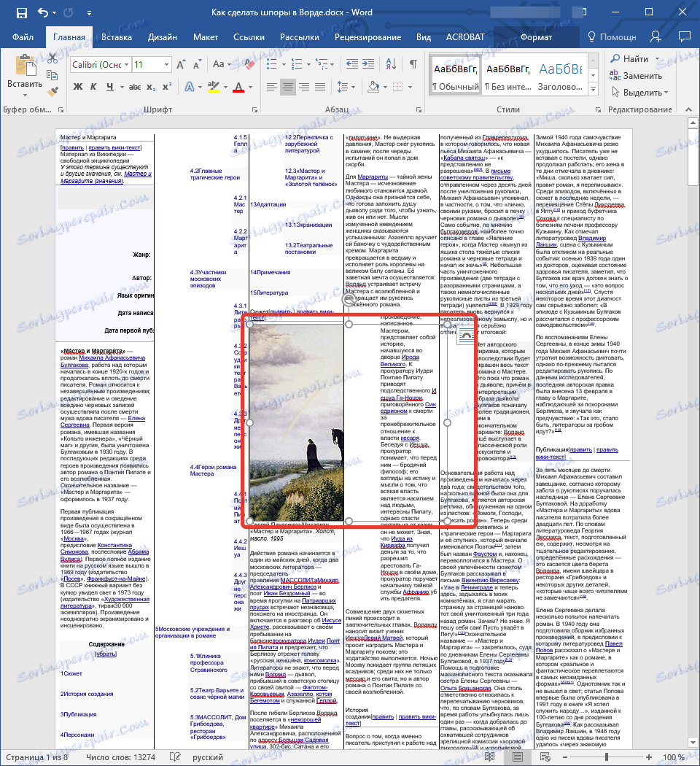The image size is (700, 766).
Task: Justify paragraph text
Action: (320, 87)
